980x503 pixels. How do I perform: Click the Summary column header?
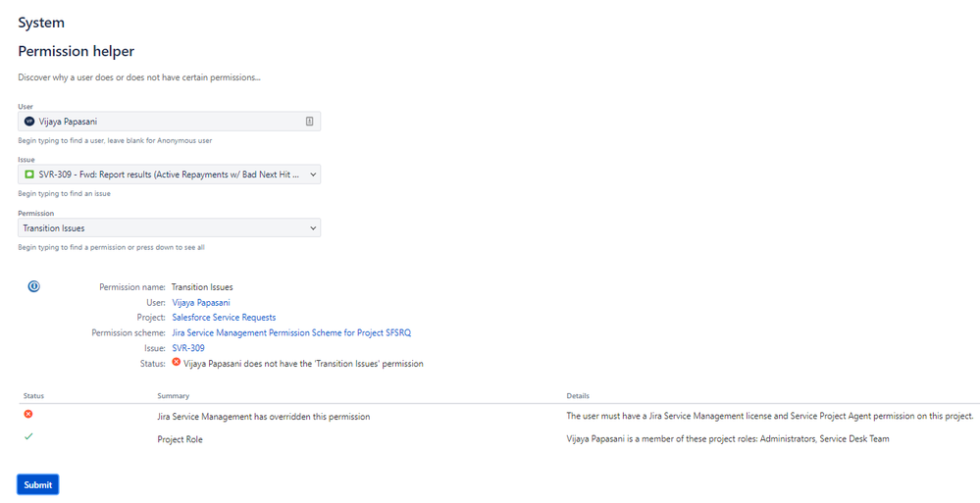pyautogui.click(x=173, y=395)
